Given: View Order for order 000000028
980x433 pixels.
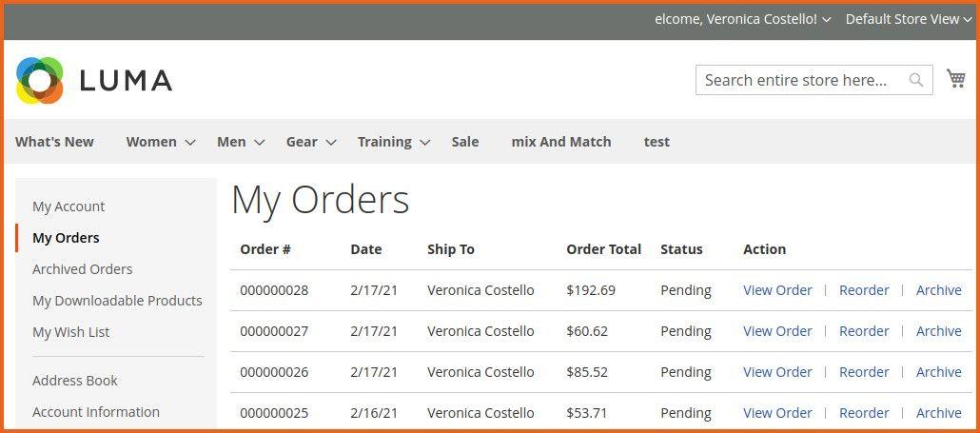Looking at the screenshot, I should click(x=777, y=290).
